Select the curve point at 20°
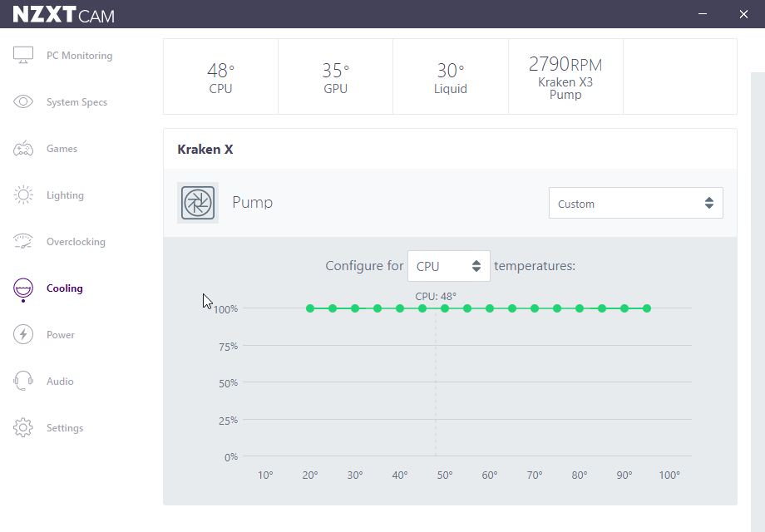Viewport: 765px width, 532px height. [310, 308]
